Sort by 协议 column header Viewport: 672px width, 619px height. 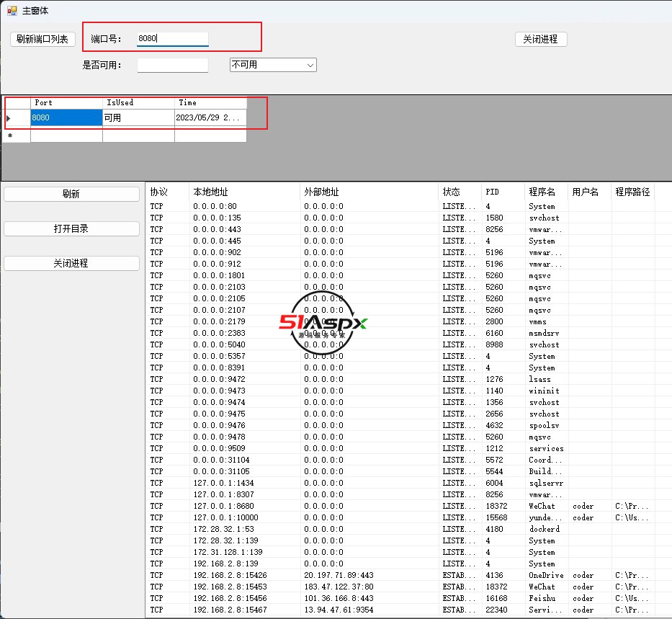click(168, 192)
